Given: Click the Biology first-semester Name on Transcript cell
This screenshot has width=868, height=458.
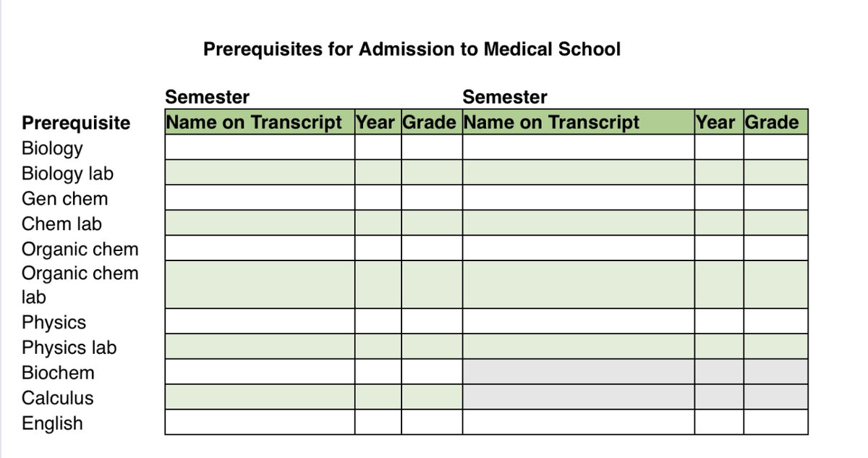Looking at the screenshot, I should (260, 147).
